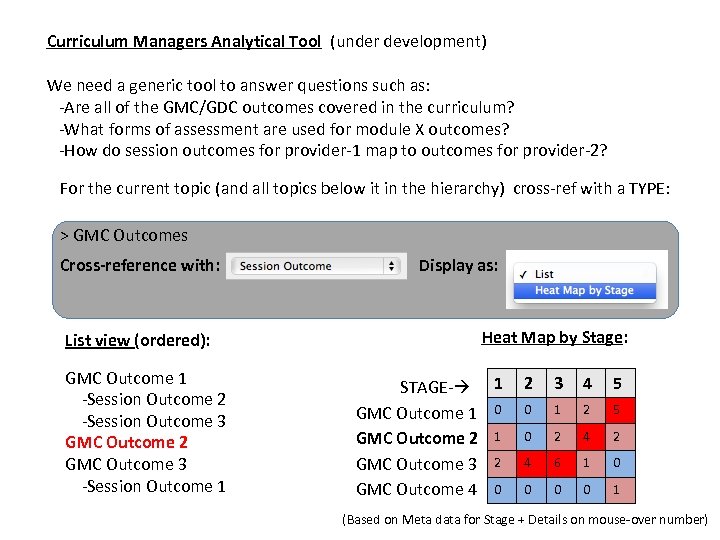
Task: Select the List display option
Action: [x=545, y=274]
